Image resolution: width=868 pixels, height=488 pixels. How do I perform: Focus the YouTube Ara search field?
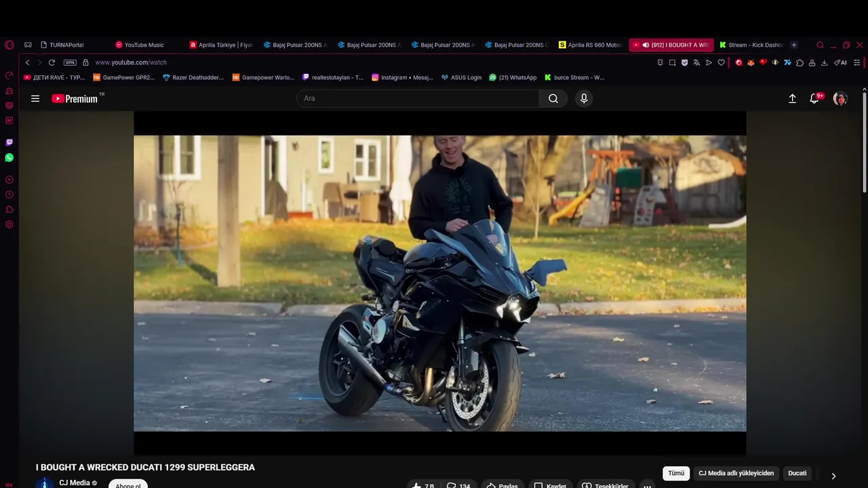pos(418,98)
